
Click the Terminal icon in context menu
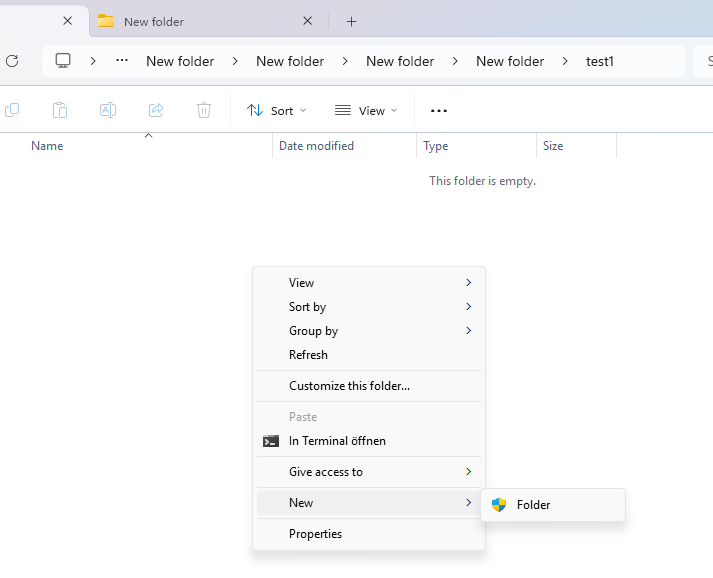[271, 441]
